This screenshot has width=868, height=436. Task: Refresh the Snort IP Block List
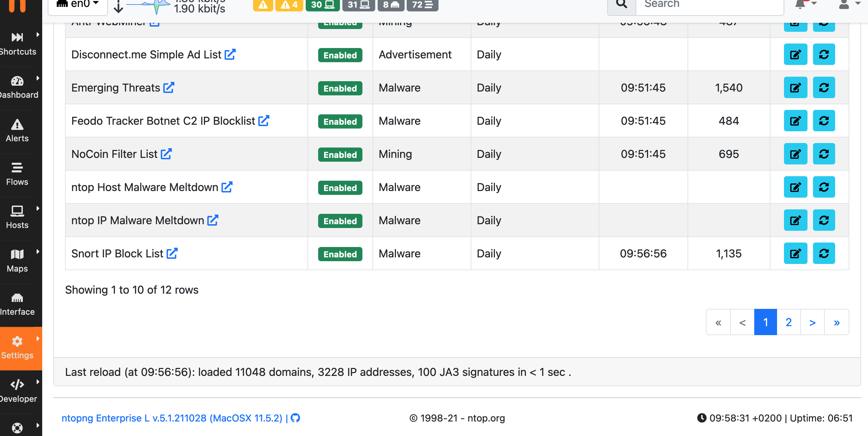[824, 253]
